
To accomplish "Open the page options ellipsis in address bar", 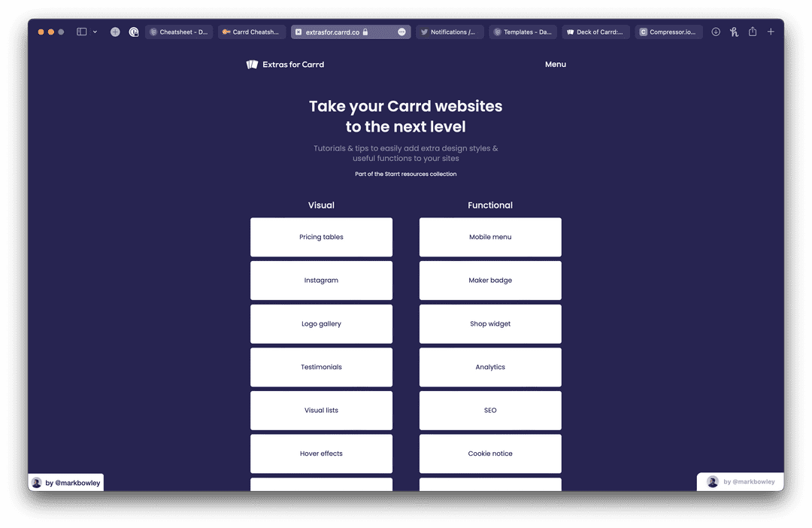I will coord(401,32).
